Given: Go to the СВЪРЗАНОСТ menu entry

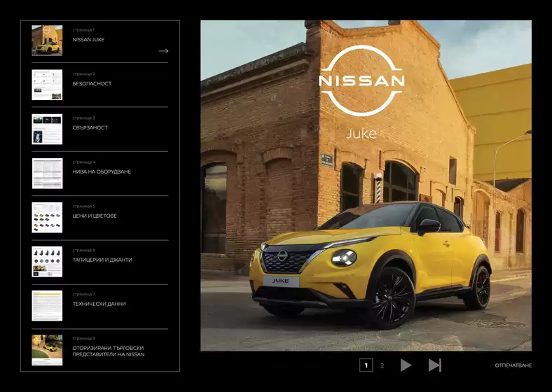Looking at the screenshot, I should [x=90, y=128].
